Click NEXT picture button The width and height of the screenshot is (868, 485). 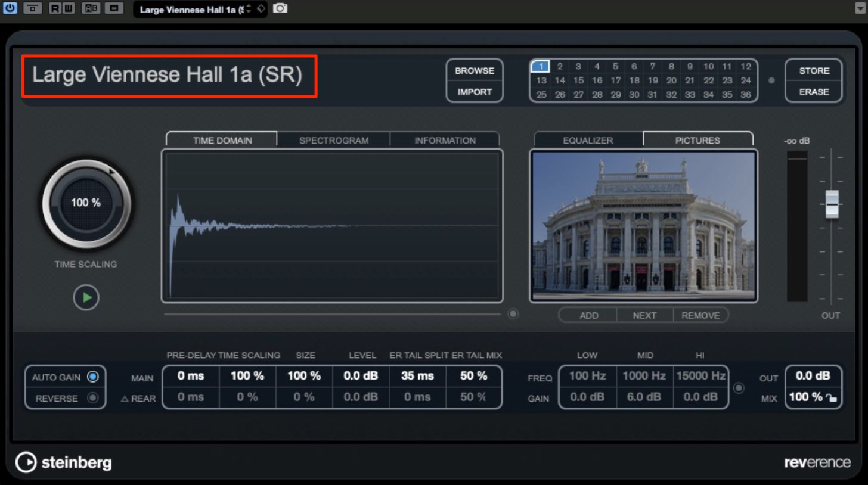[x=644, y=315]
